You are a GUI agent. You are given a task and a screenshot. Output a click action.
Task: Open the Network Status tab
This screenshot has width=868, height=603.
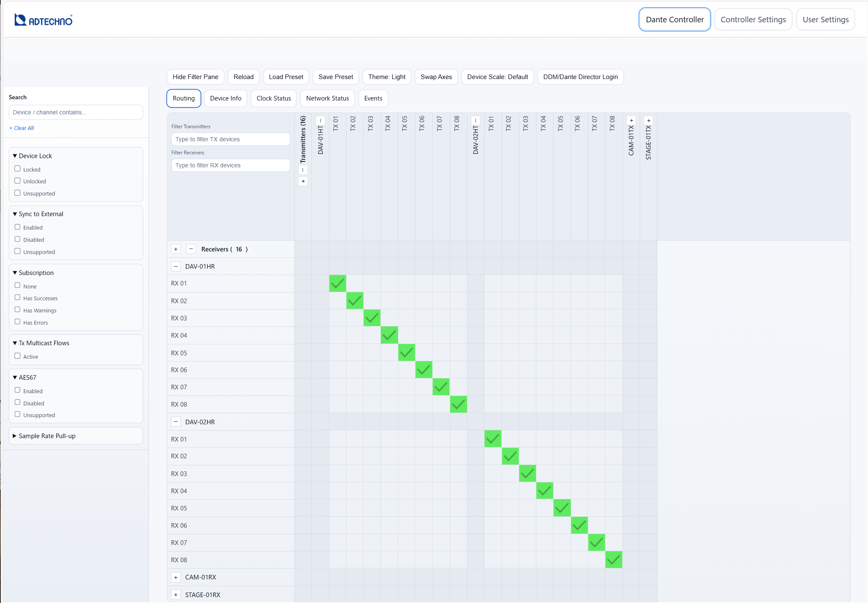click(327, 98)
